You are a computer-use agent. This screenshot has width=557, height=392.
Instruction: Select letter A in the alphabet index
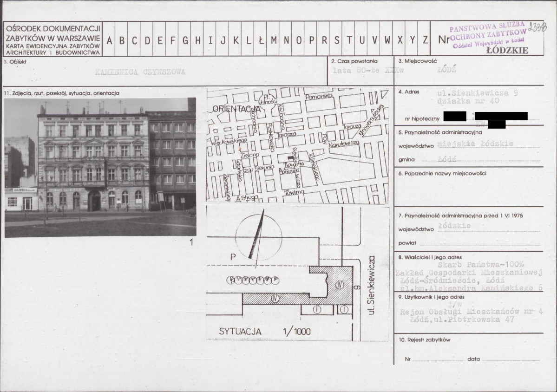[110, 40]
